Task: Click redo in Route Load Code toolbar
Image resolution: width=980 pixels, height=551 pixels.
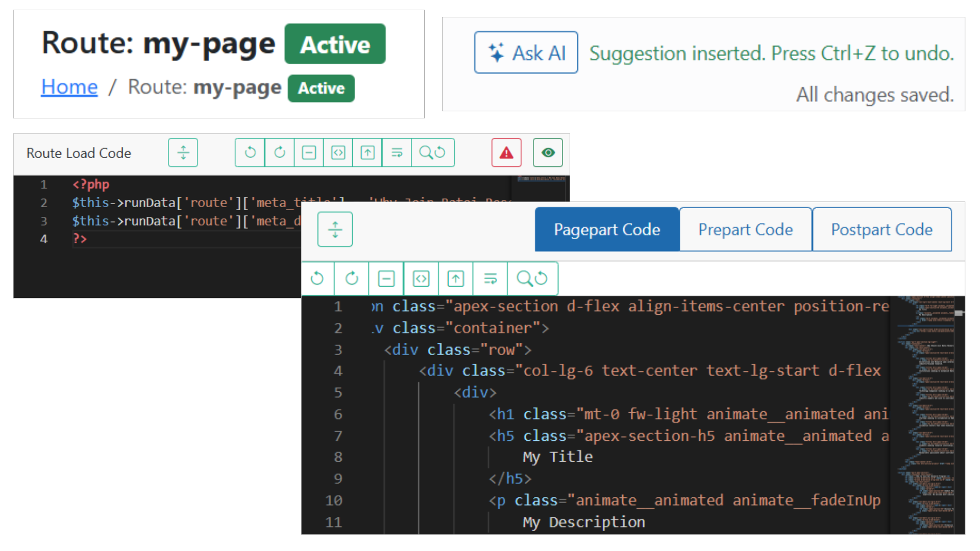Action: 279,153
